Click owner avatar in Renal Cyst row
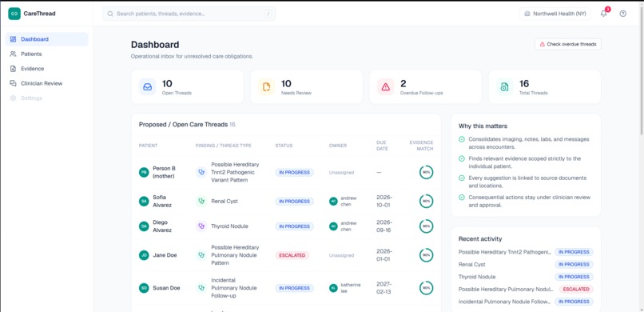 333,202
